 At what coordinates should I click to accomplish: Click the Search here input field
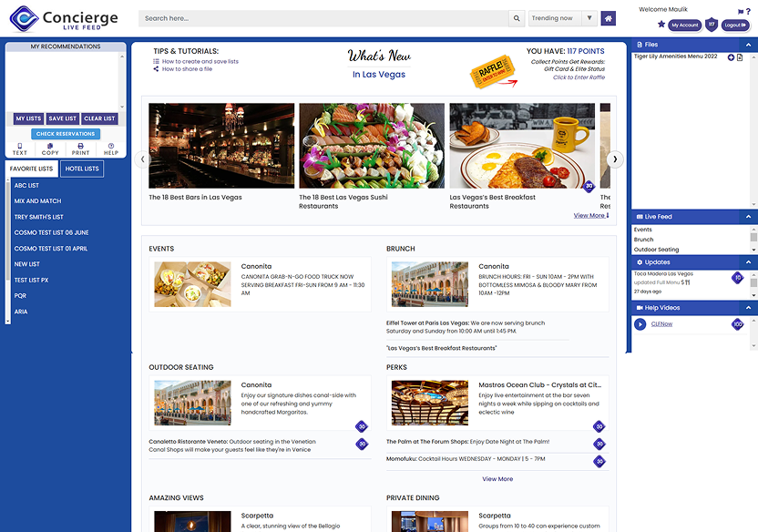323,18
